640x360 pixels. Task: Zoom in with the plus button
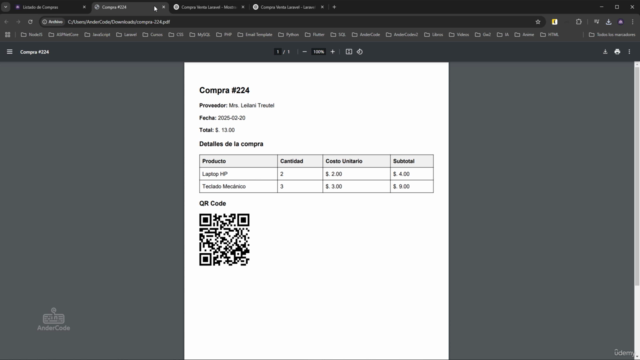pos(333,52)
